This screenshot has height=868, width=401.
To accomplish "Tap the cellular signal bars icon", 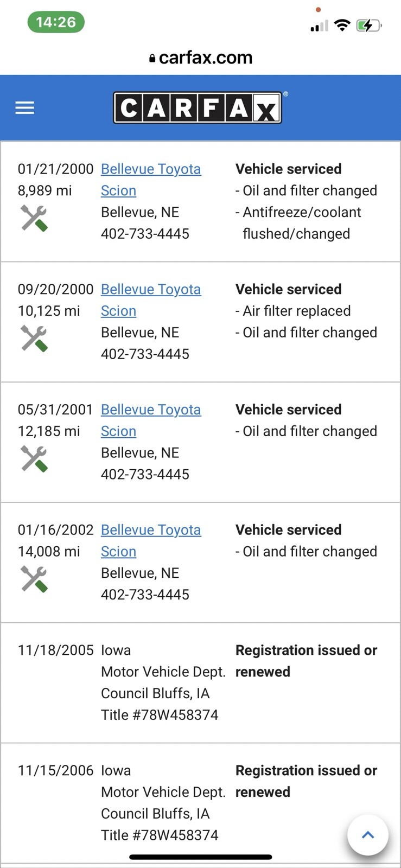I will pyautogui.click(x=319, y=25).
